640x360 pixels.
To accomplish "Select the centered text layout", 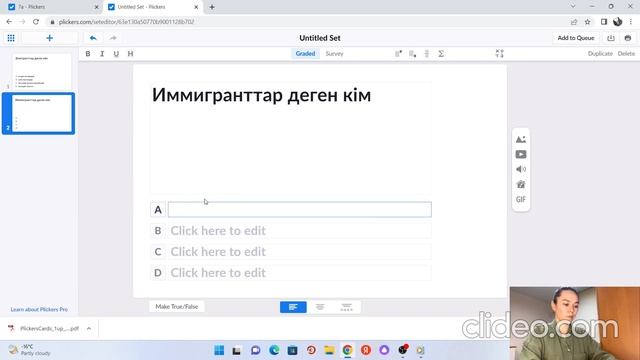I will pyautogui.click(x=320, y=307).
